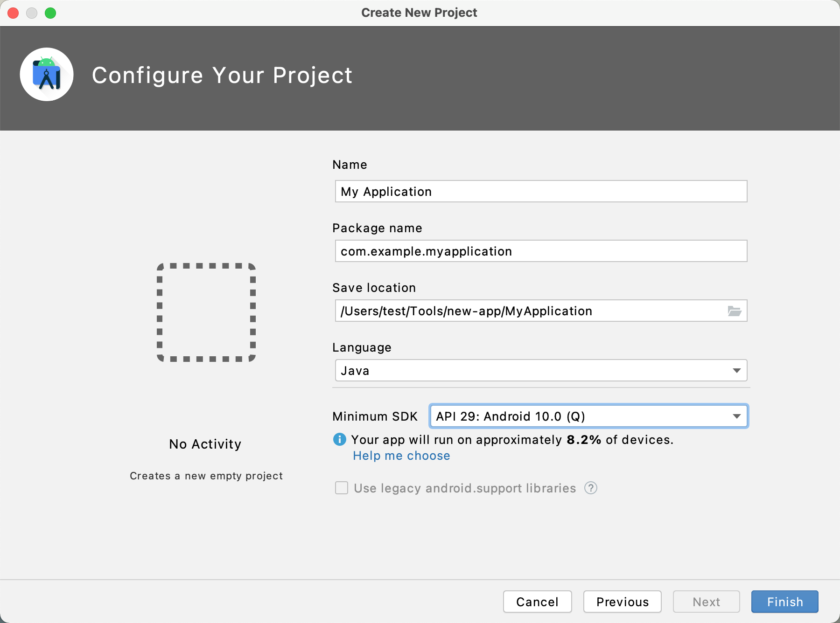The image size is (840, 623).
Task: Click the Minimum SDK dropdown arrow
Action: [737, 416]
